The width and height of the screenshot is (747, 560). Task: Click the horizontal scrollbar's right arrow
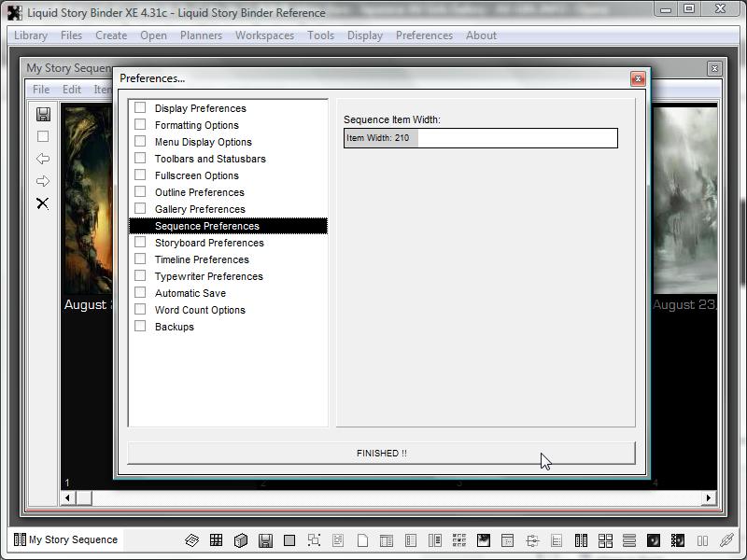pos(709,498)
